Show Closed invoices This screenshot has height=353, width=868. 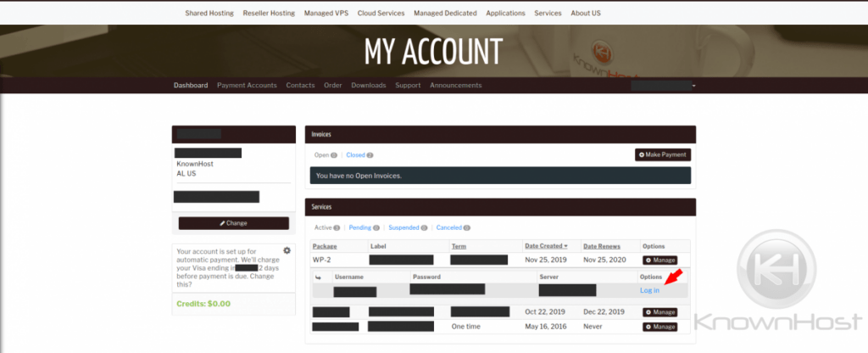(x=359, y=155)
